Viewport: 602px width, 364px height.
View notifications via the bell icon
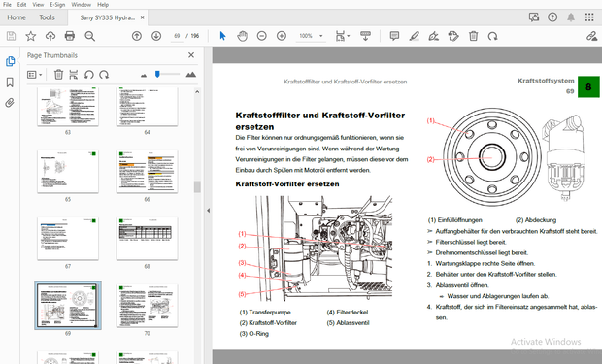571,17
